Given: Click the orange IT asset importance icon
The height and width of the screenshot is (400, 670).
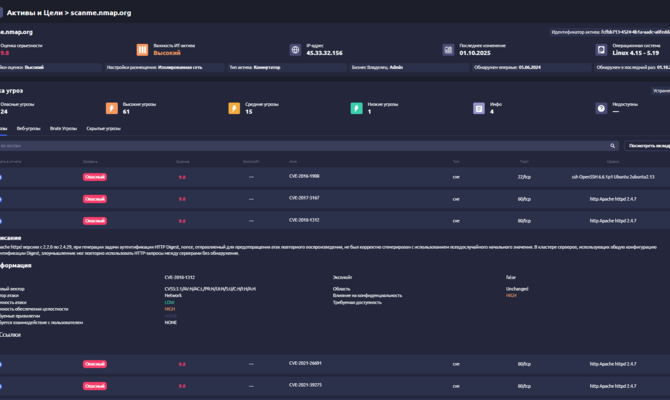Looking at the screenshot, I should tap(142, 49).
